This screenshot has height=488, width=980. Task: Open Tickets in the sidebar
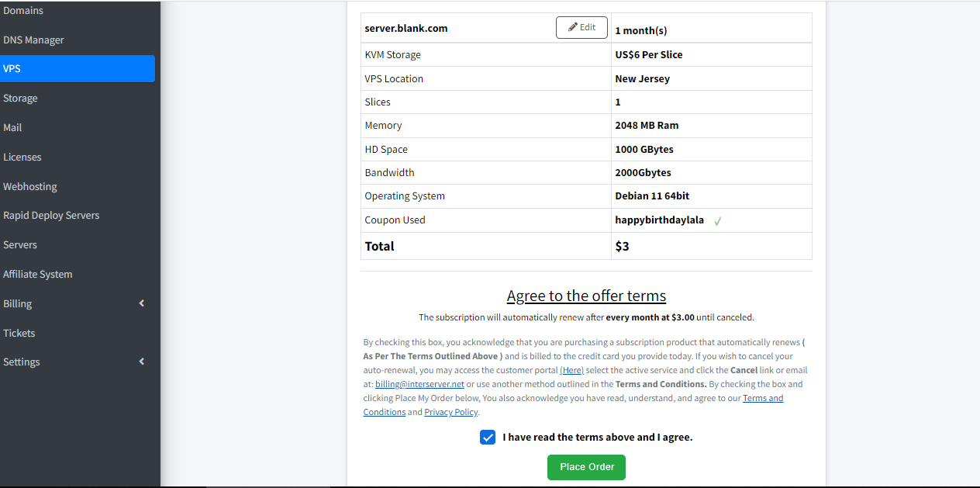(19, 333)
